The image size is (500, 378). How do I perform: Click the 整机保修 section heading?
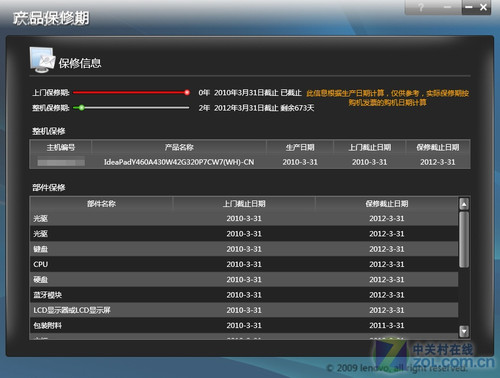pyautogui.click(x=49, y=131)
